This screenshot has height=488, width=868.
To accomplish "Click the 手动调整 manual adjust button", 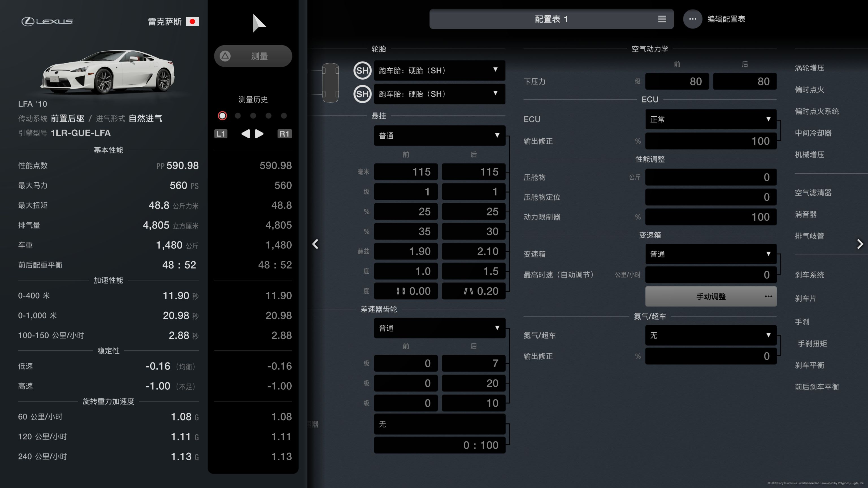I will (x=711, y=296).
